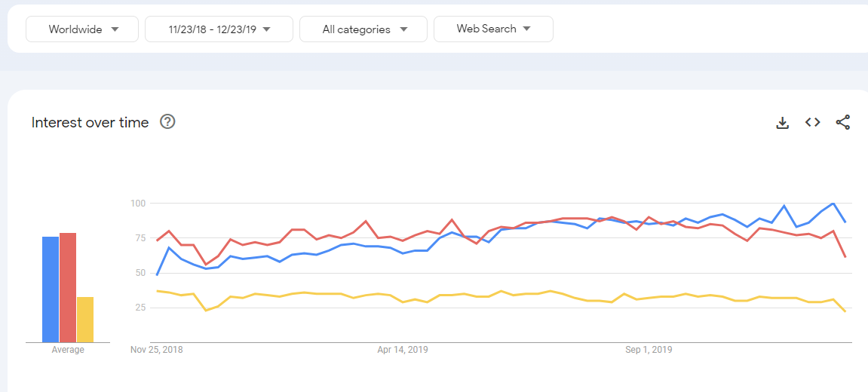This screenshot has height=392, width=868.
Task: Open the Worldwide region dropdown
Action: pos(82,29)
